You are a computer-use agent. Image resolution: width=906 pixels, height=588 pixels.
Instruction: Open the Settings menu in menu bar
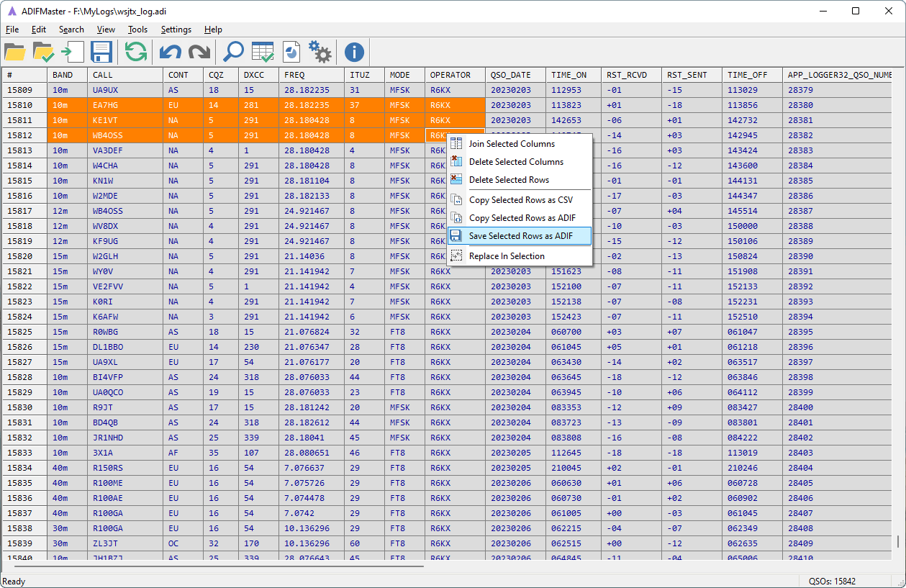[176, 30]
